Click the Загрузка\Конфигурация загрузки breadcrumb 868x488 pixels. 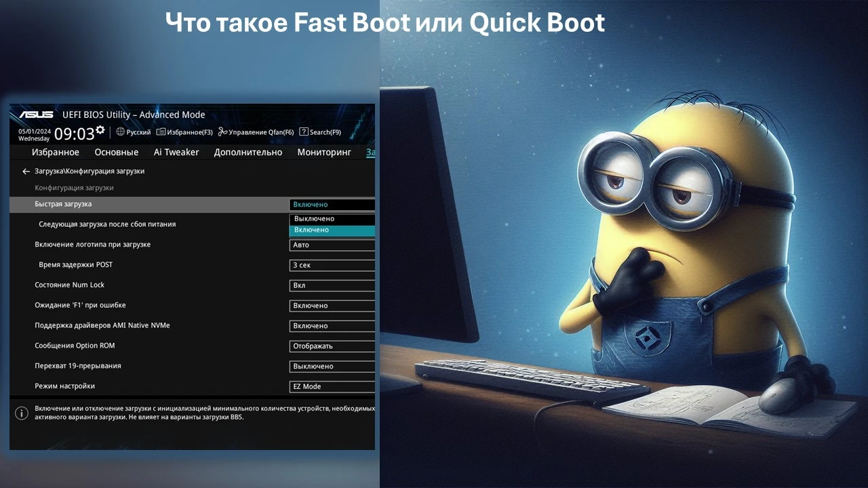coord(90,171)
